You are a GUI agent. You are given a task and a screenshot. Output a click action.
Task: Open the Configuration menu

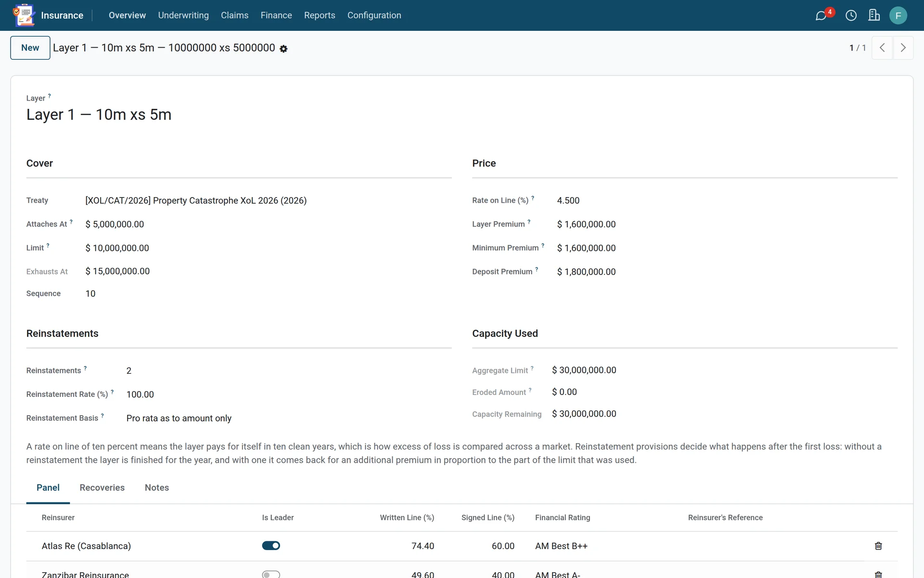[x=374, y=15]
